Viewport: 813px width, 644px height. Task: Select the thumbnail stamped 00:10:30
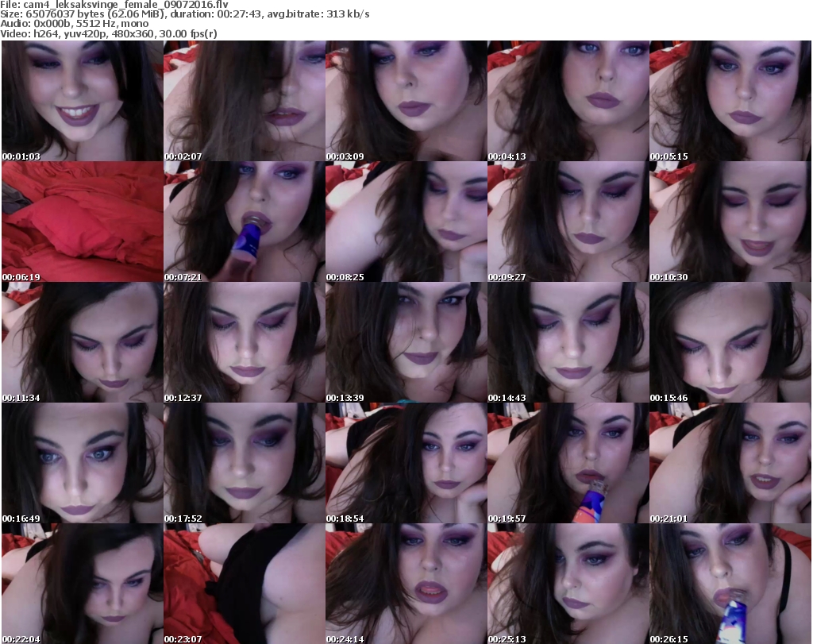(x=730, y=222)
